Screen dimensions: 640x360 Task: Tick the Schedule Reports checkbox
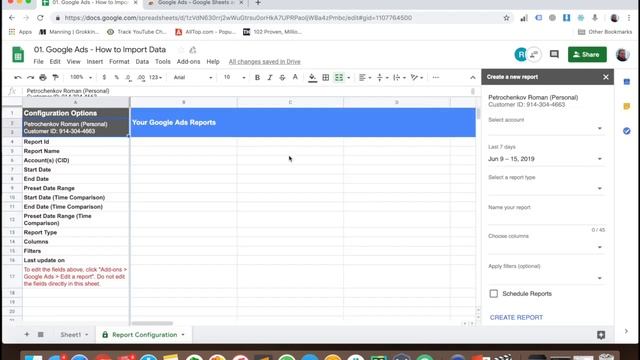click(493, 293)
